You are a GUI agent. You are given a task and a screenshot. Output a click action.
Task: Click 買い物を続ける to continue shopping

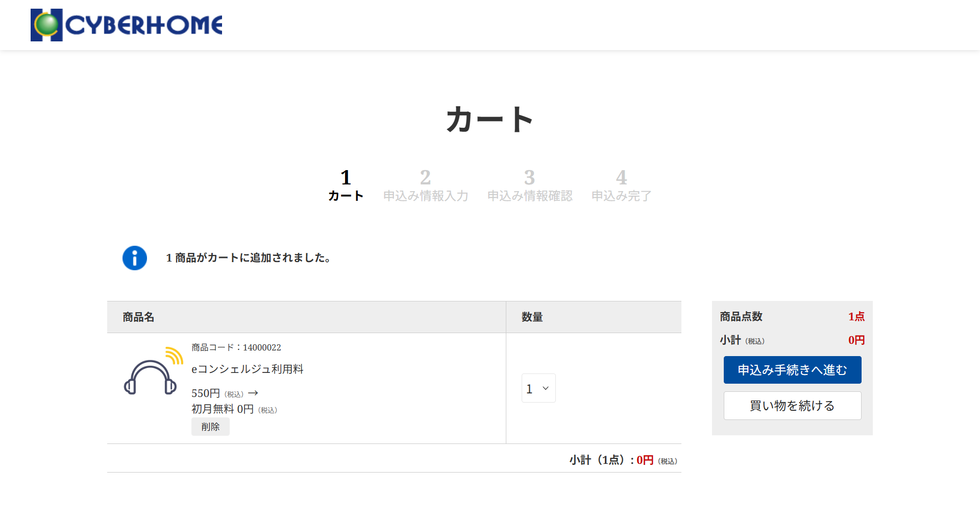click(x=792, y=406)
